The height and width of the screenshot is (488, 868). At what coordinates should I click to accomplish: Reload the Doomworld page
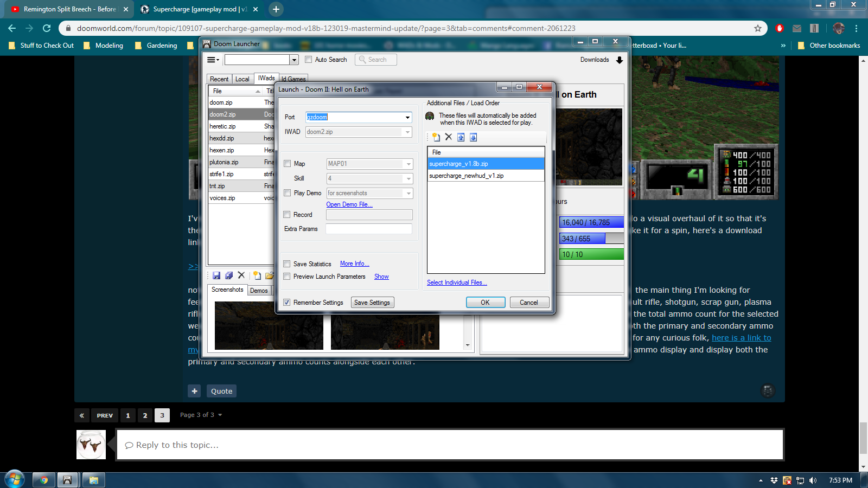47,28
